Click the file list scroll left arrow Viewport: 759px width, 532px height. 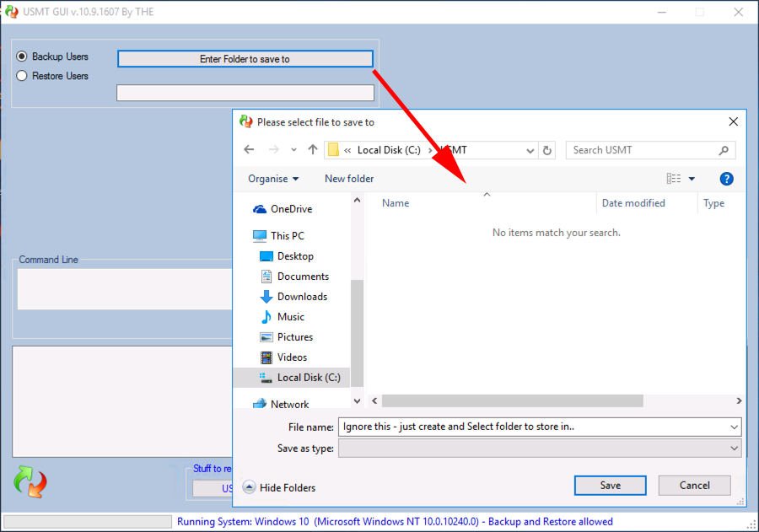pyautogui.click(x=374, y=400)
